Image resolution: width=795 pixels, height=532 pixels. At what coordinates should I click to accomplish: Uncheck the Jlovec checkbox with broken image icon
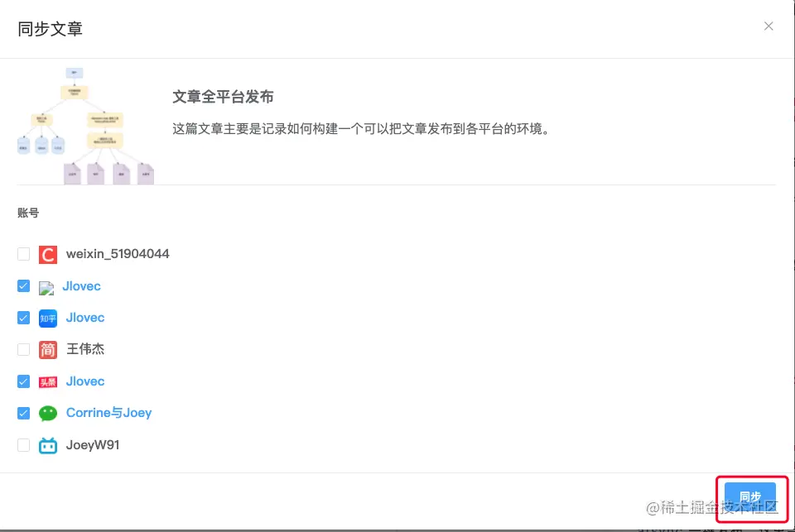point(23,285)
